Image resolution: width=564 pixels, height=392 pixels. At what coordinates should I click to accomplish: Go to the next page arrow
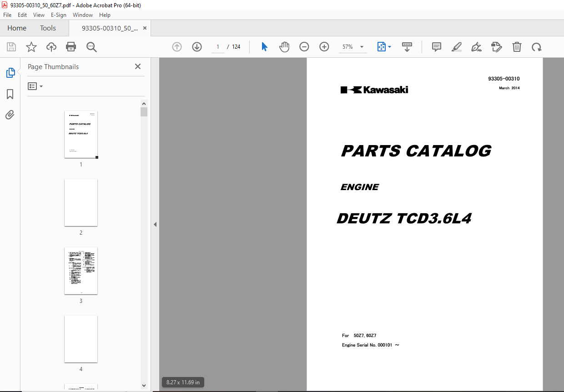click(x=197, y=47)
